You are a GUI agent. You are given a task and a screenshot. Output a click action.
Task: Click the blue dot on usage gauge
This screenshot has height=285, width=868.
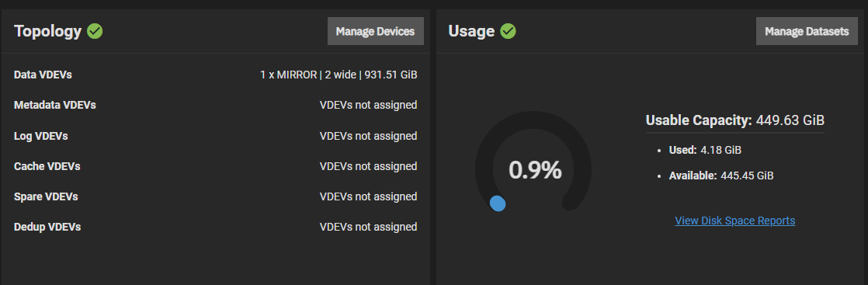pyautogui.click(x=498, y=203)
